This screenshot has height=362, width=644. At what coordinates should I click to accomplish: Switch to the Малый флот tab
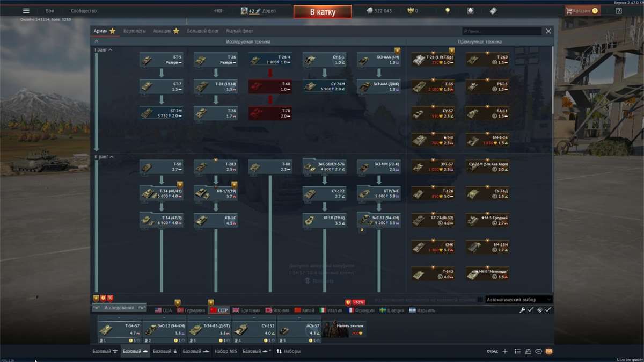coord(239,31)
